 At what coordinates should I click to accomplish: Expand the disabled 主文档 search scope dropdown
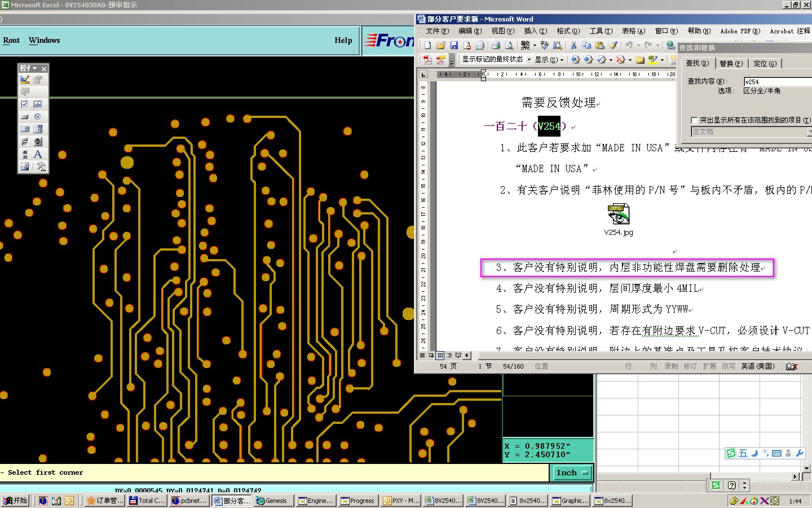809,132
